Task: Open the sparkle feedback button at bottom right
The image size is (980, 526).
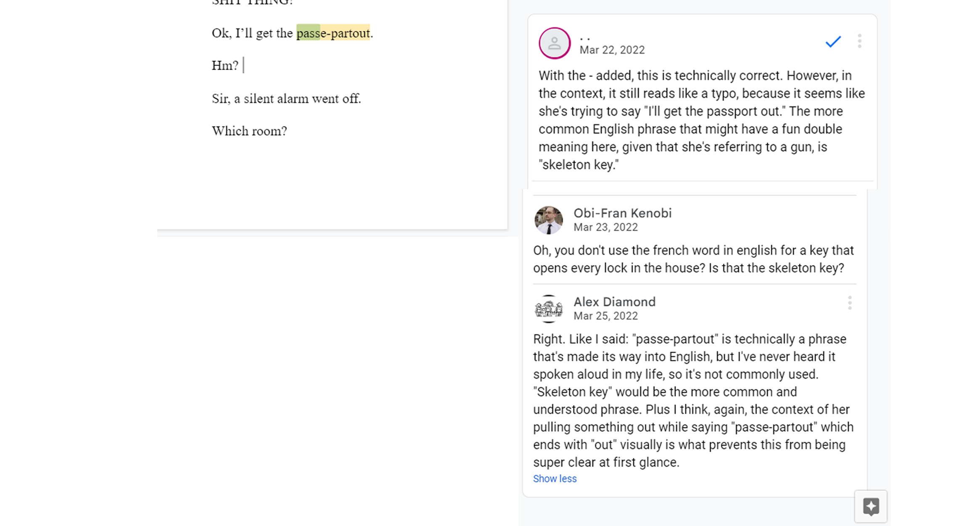Action: coord(871,506)
